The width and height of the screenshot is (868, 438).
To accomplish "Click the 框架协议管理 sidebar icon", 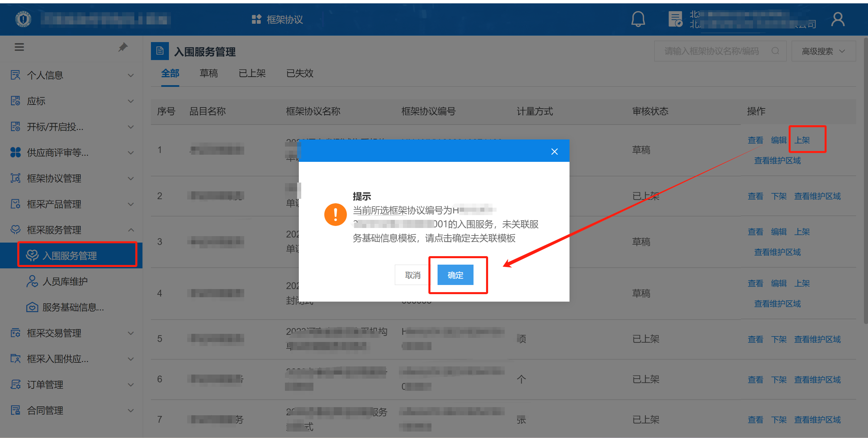I will [x=16, y=178].
